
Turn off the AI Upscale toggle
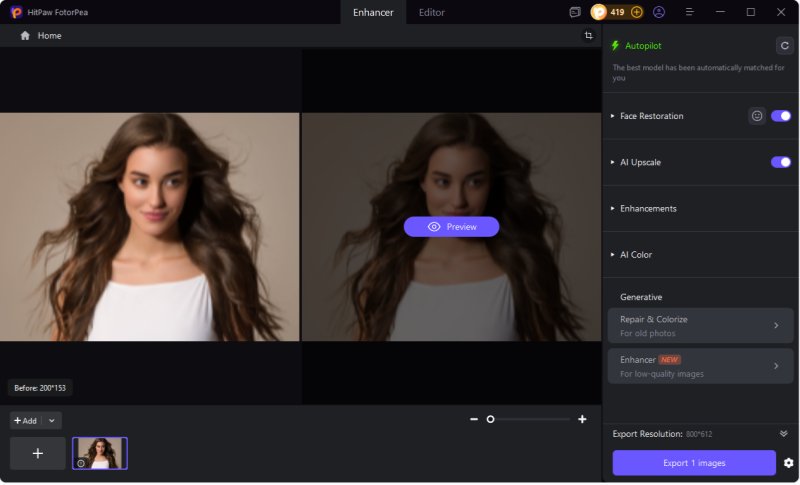(781, 162)
